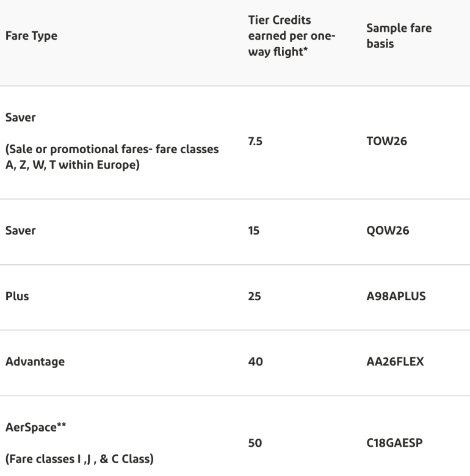Click the Fare Type column header
This screenshot has height=476, width=470.
31,36
